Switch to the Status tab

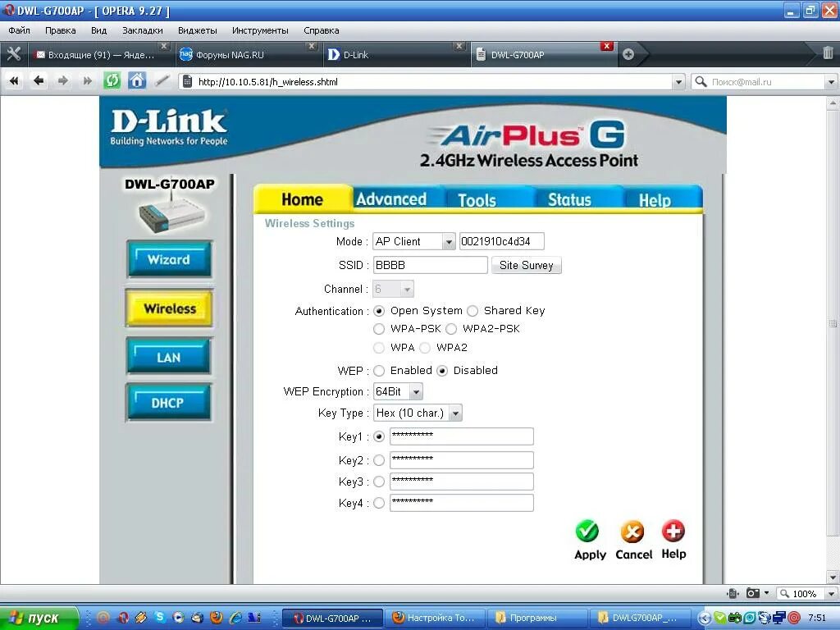coord(569,200)
